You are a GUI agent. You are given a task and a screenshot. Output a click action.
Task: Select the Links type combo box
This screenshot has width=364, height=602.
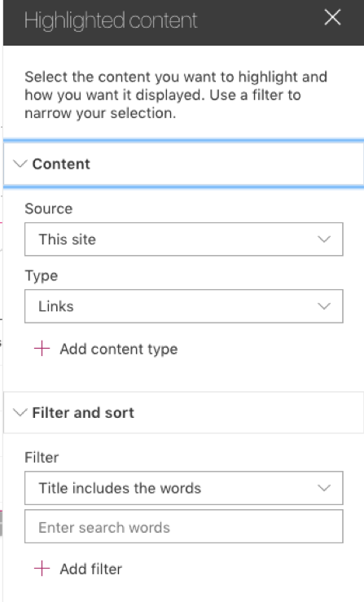pos(184,306)
